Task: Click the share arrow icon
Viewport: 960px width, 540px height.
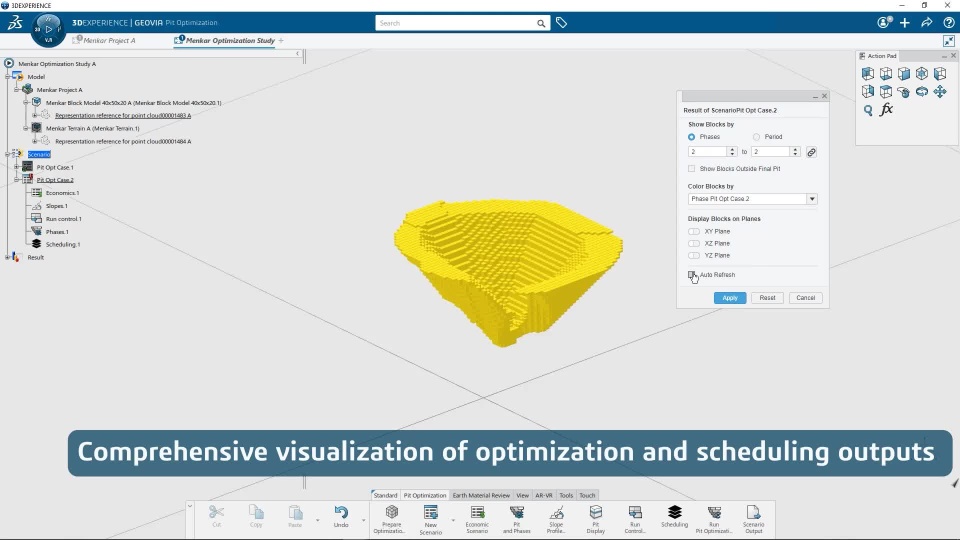Action: pyautogui.click(x=926, y=23)
